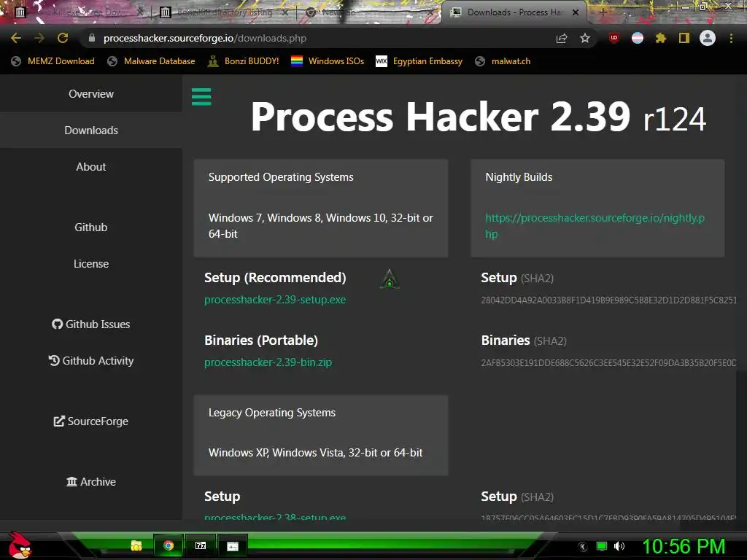The image size is (747, 560).
Task: Close the New Tab tab
Action: (x=432, y=12)
